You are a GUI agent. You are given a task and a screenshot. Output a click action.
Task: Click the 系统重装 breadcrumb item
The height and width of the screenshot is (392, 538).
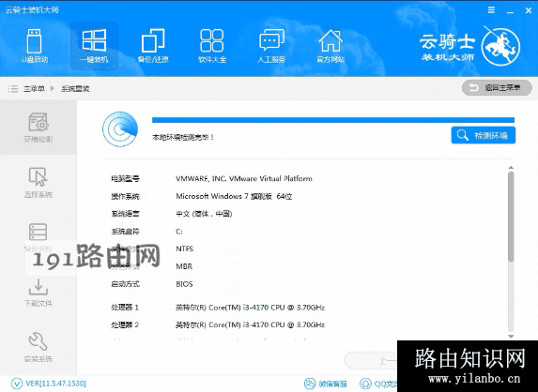coord(75,89)
